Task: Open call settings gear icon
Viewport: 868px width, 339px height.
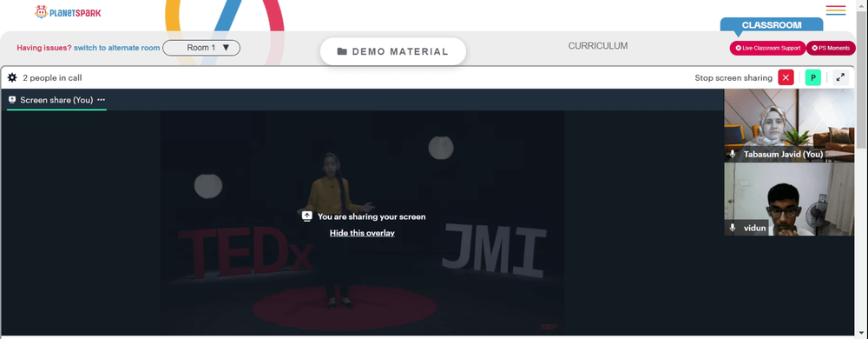Action: point(12,77)
